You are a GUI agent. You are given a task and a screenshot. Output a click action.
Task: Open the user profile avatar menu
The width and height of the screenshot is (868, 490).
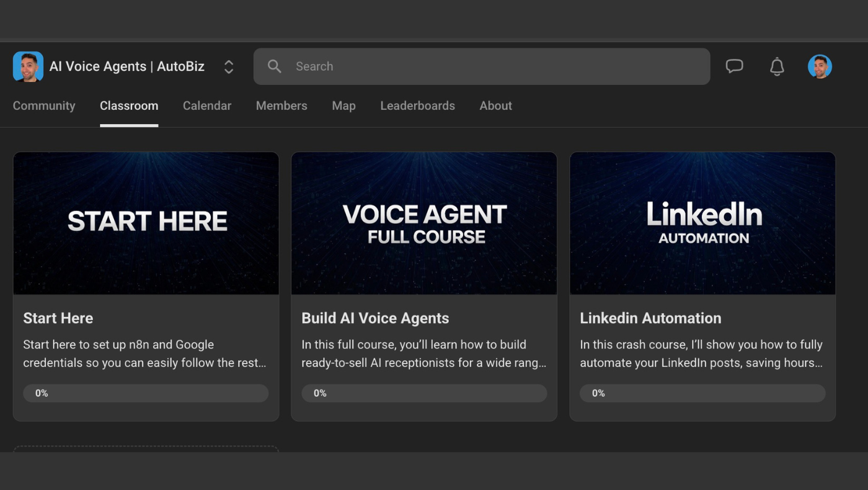click(x=820, y=66)
